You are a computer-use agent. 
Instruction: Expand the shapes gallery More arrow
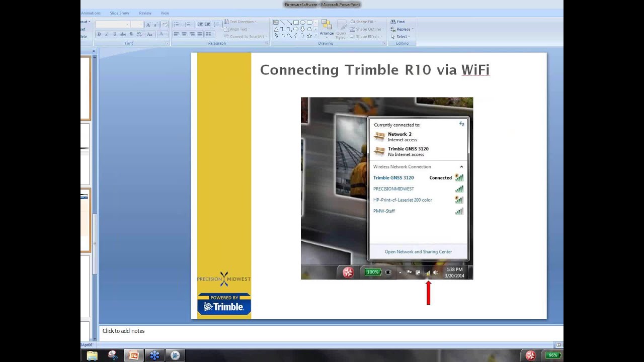[315, 36]
